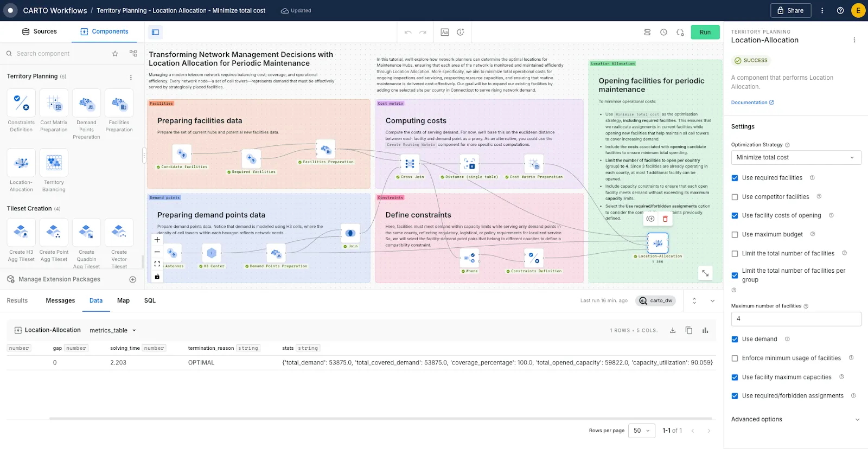
Task: Check Use maximum budget option
Action: click(x=735, y=235)
